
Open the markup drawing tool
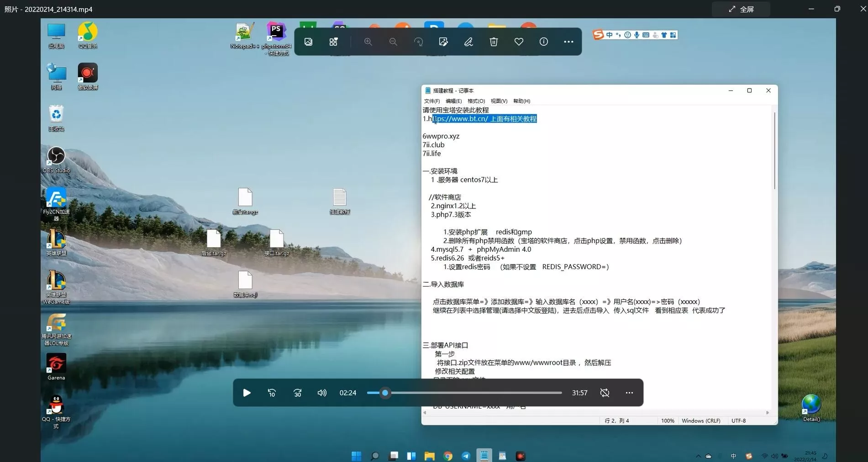coord(468,42)
